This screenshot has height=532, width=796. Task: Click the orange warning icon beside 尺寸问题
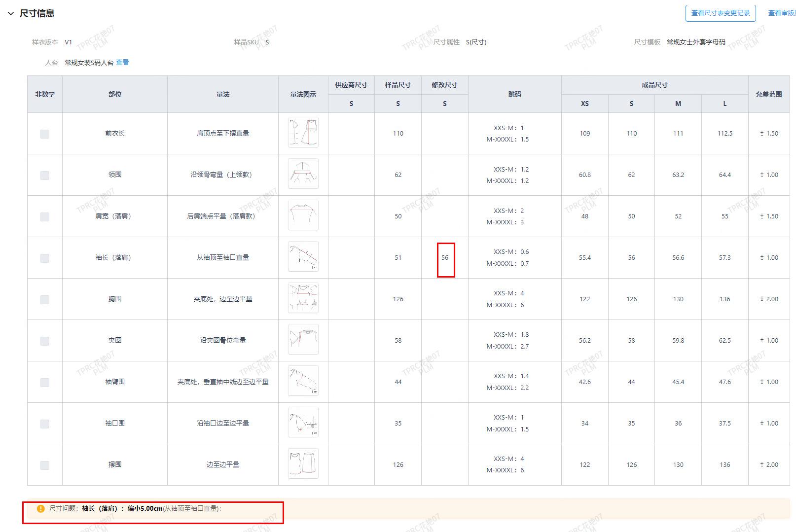41,509
